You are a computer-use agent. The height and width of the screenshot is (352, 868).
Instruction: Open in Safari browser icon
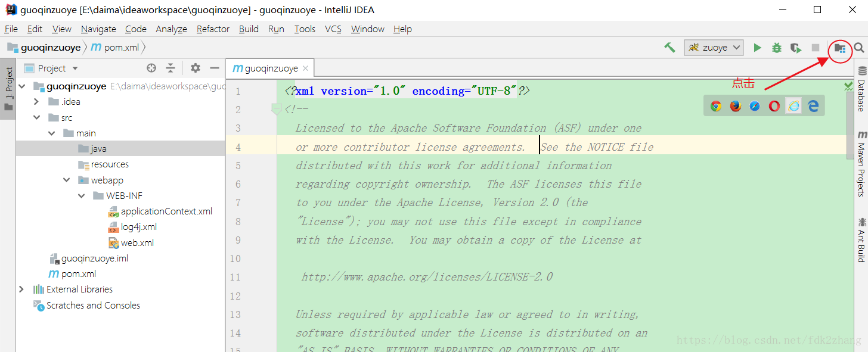755,106
